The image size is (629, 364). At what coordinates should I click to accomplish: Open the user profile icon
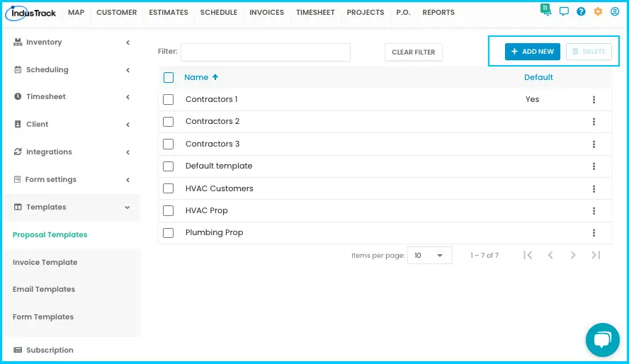pos(615,11)
